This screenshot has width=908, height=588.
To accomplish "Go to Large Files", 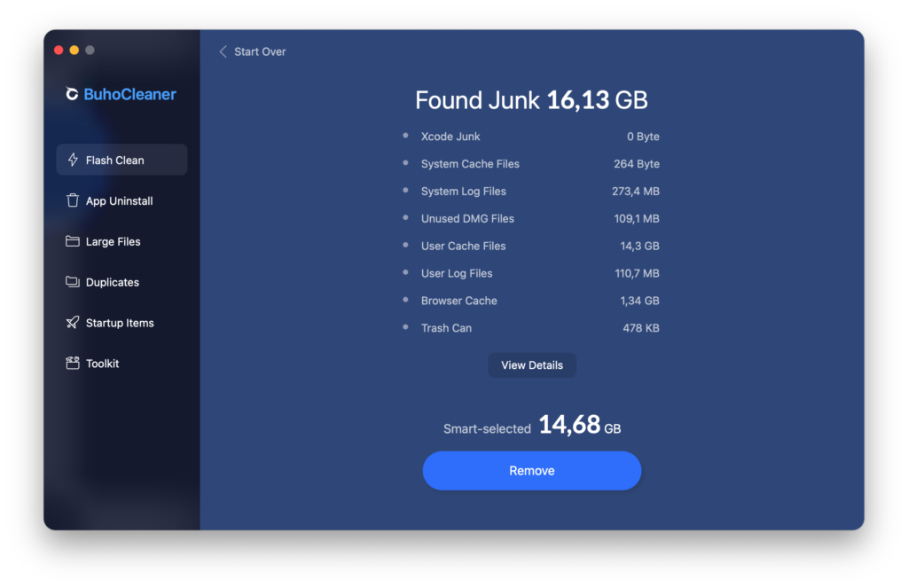I will [x=121, y=241].
